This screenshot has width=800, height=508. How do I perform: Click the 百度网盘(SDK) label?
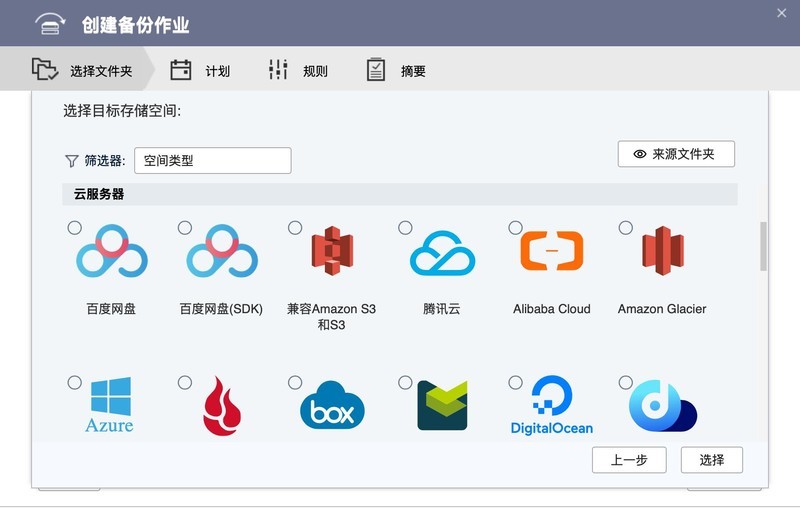pyautogui.click(x=221, y=309)
